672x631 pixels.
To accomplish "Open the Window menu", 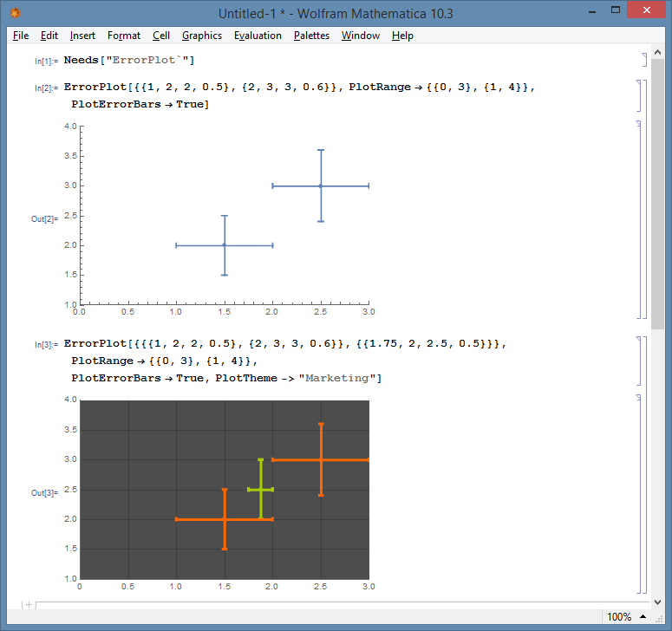I will [x=361, y=36].
